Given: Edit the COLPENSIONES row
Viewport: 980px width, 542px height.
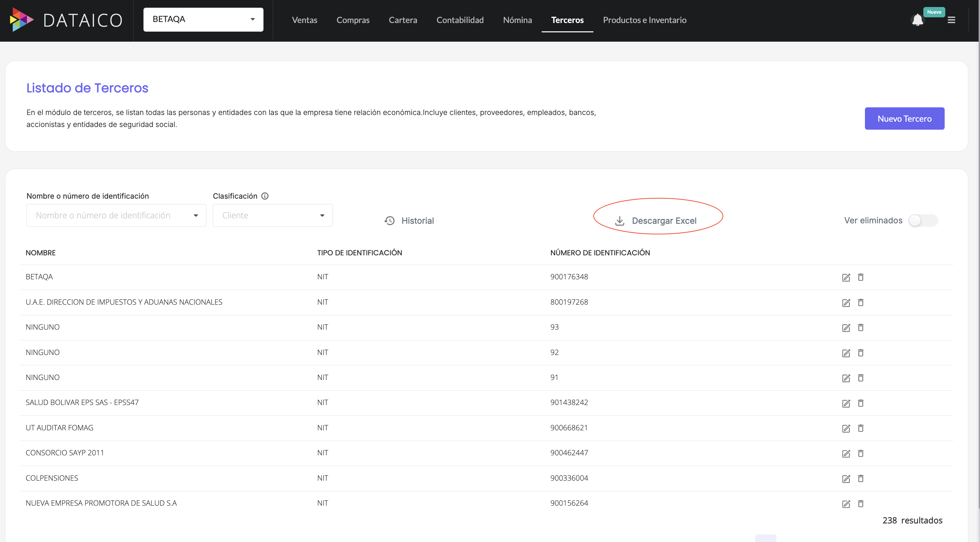Looking at the screenshot, I should (x=846, y=479).
